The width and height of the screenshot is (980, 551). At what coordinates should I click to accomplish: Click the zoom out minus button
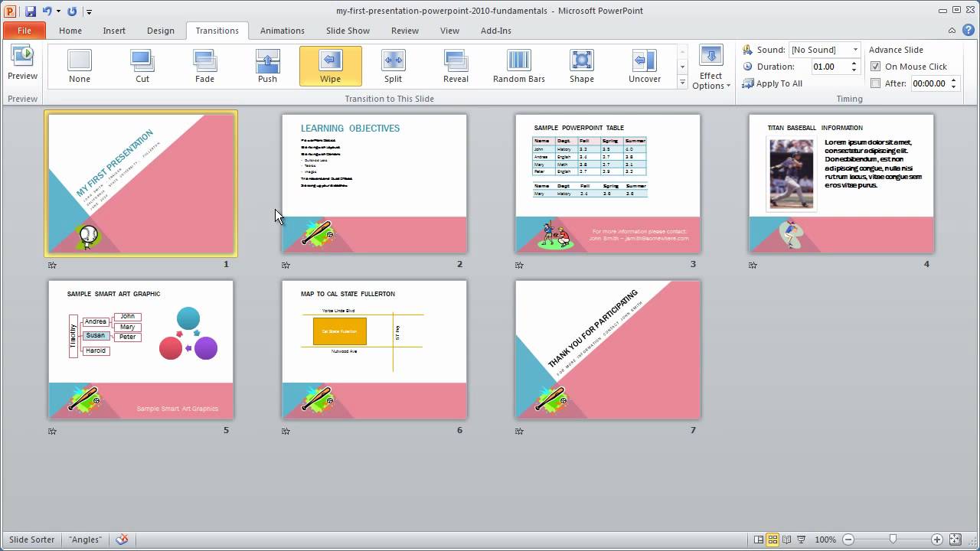pyautogui.click(x=849, y=540)
